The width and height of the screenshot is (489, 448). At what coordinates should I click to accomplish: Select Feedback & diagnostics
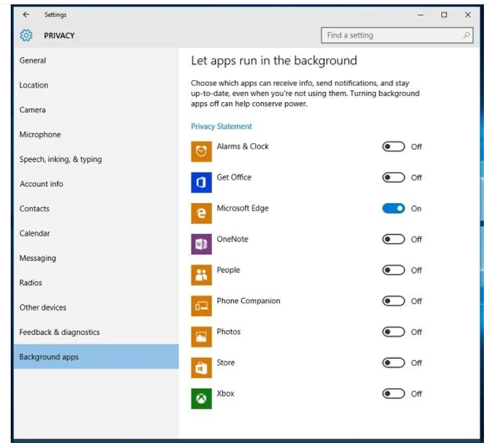[x=96, y=332]
